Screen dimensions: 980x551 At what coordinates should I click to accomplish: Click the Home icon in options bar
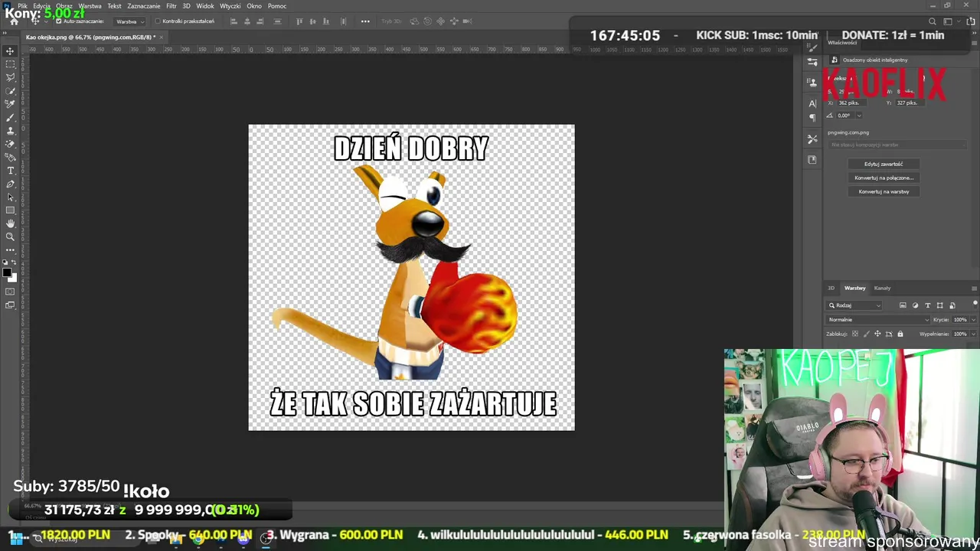[x=14, y=21]
